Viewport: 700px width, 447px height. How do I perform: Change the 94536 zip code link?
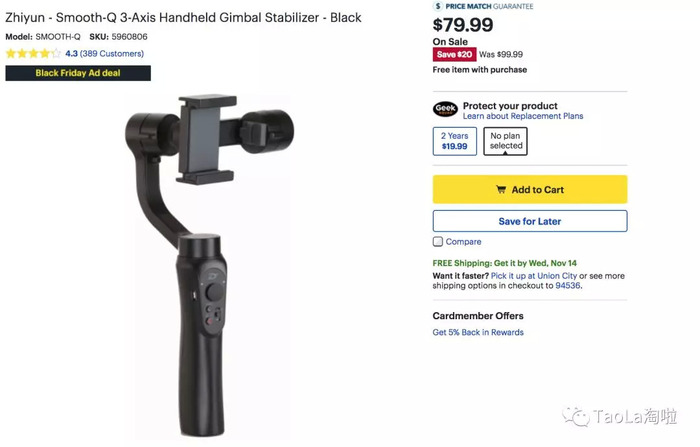point(567,286)
